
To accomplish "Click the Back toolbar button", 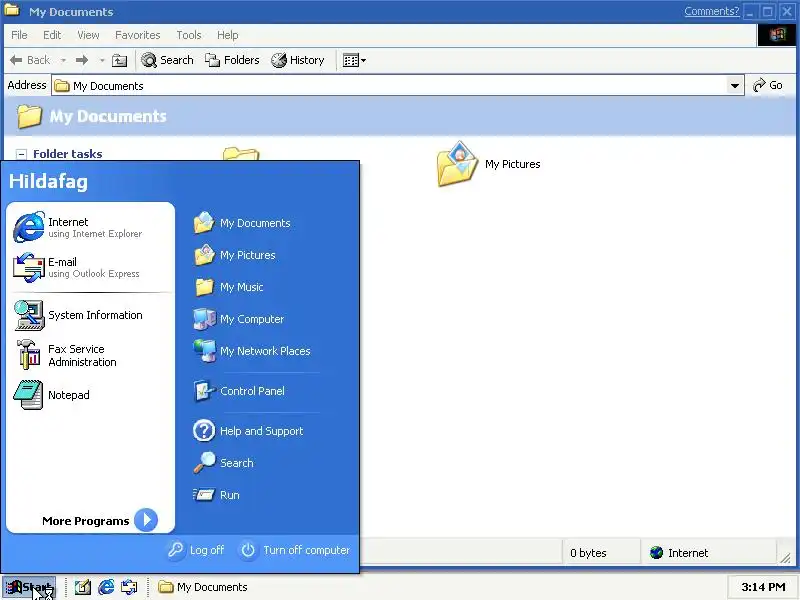I will coord(30,60).
